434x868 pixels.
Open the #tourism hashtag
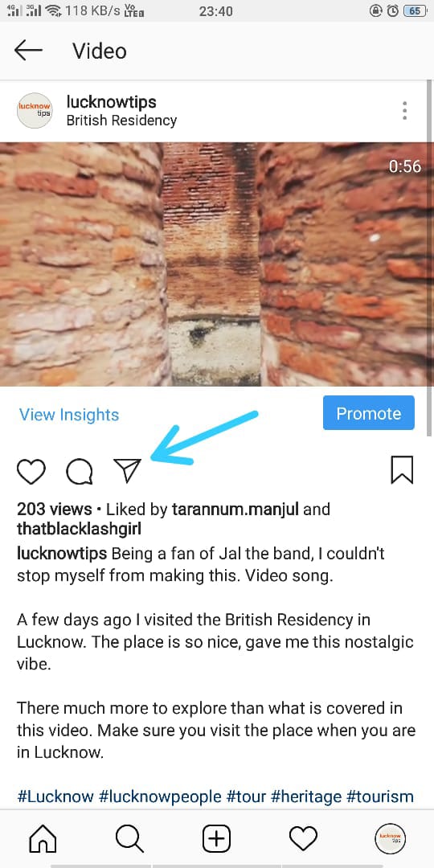[x=379, y=796]
